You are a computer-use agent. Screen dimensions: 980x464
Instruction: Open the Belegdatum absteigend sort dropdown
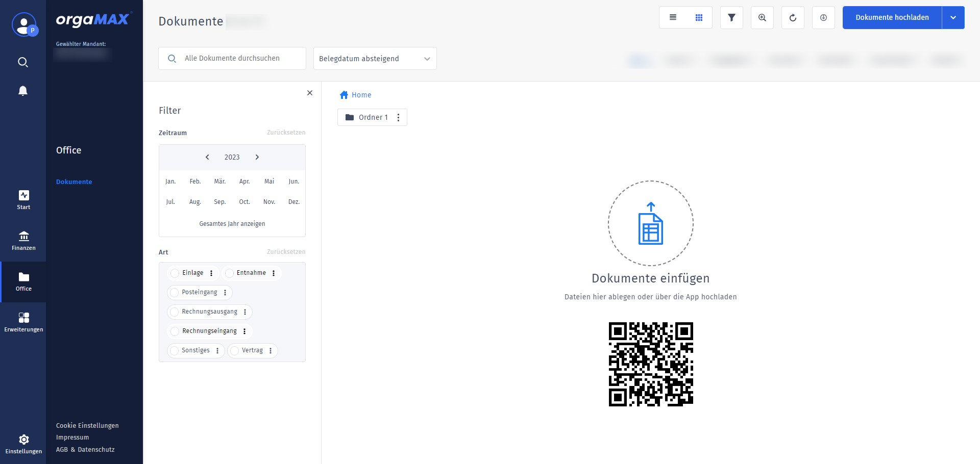click(375, 59)
